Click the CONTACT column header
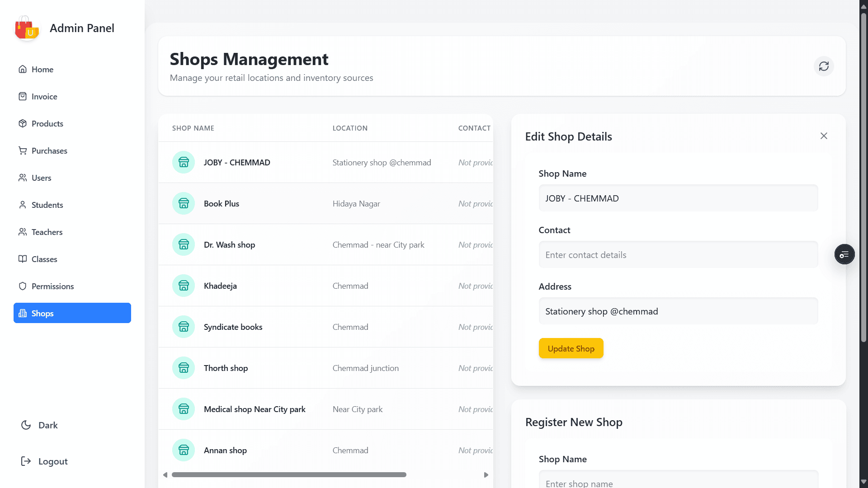Image resolution: width=868 pixels, height=488 pixels. (x=474, y=128)
